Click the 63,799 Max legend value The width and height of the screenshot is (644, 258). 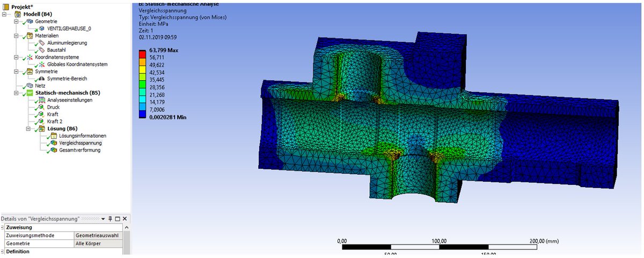click(x=164, y=50)
